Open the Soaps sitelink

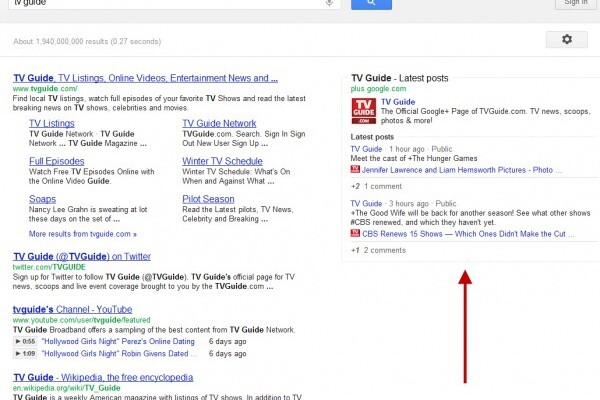pos(42,199)
